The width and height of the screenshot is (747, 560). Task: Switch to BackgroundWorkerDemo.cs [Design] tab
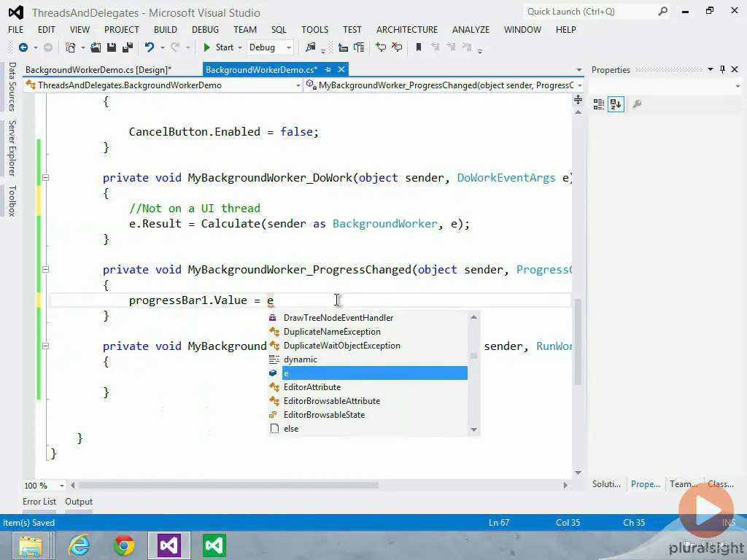click(x=98, y=70)
